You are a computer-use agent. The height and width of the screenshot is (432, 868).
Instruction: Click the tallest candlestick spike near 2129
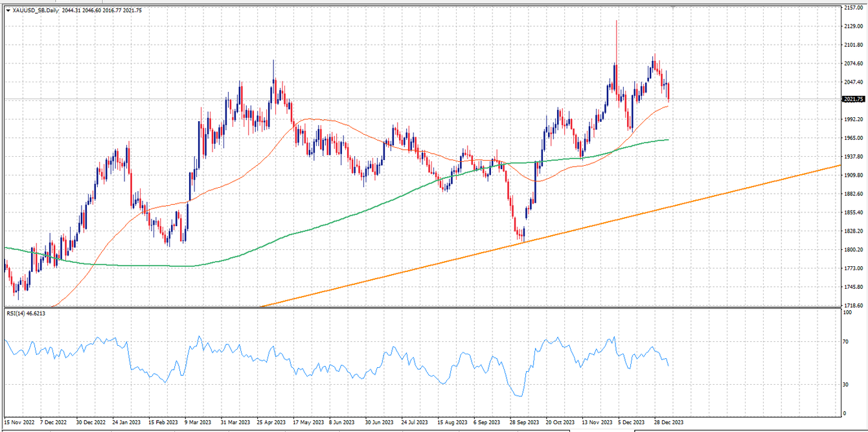point(616,29)
